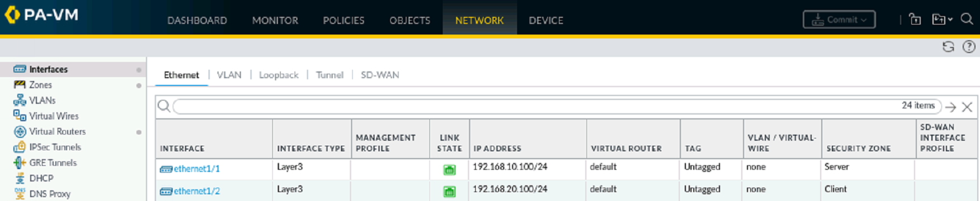This screenshot has width=980, height=201.
Task: Click the ethernet1/1 interface icon
Action: (166, 169)
